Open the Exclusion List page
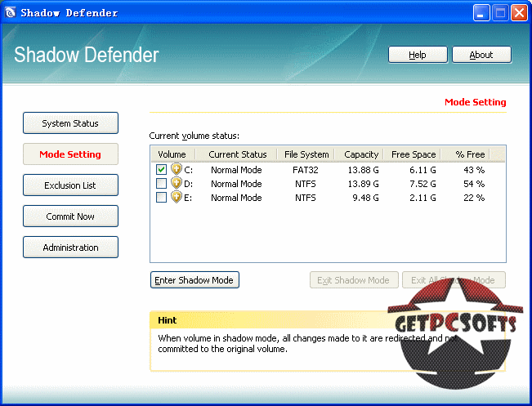Viewport: 532px width, 406px height. pos(70,185)
